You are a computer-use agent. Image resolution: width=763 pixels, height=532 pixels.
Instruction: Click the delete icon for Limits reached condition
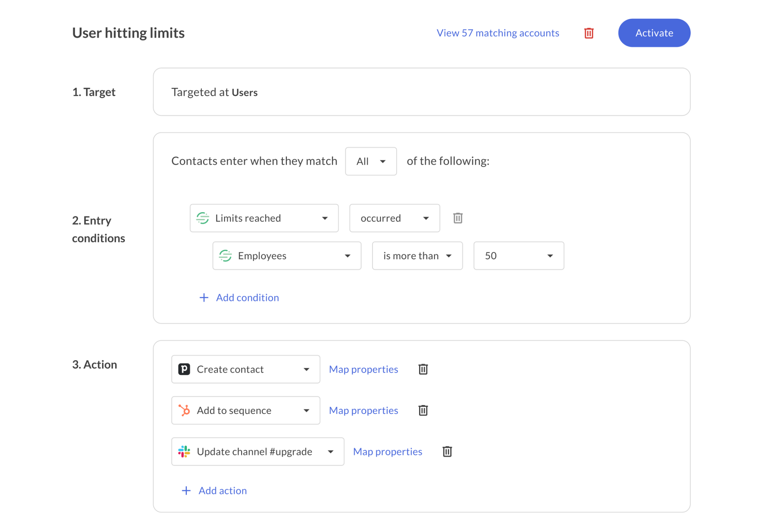(458, 217)
